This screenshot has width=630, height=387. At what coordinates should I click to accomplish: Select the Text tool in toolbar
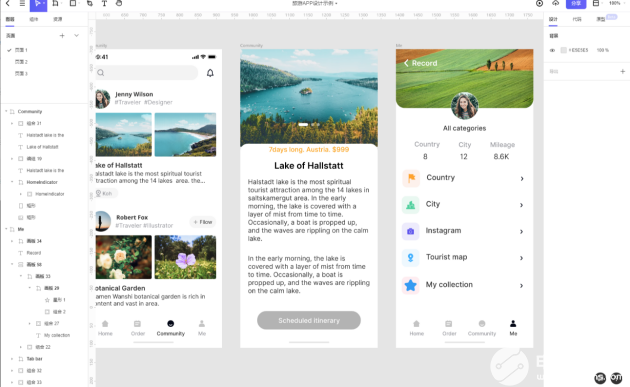coord(104,3)
